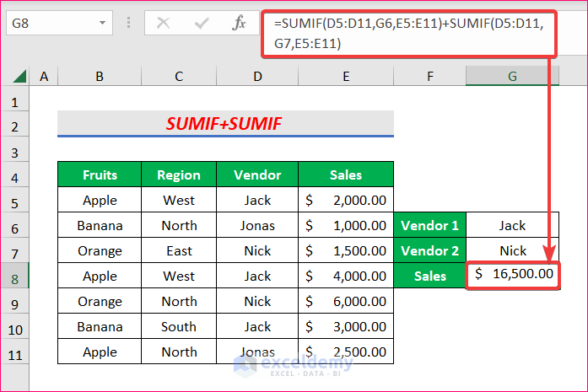Select Apple cell in row 11
This screenshot has width=588, height=392.
(100, 352)
